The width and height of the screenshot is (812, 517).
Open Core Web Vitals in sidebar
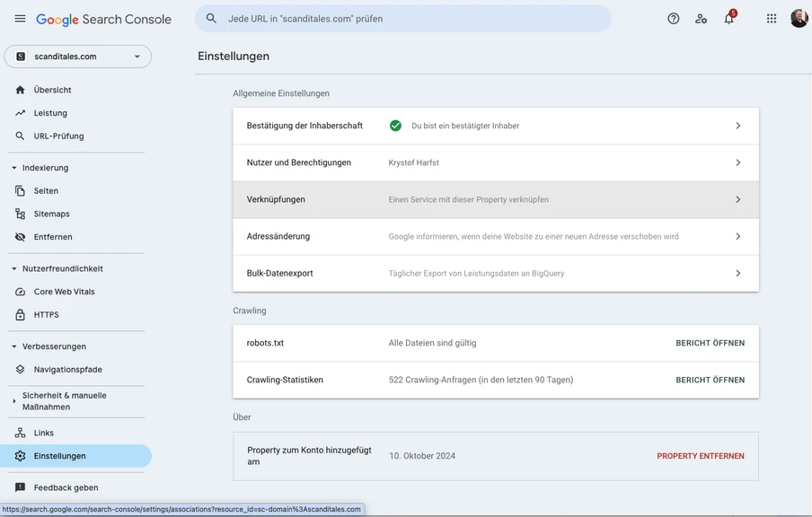(x=64, y=292)
